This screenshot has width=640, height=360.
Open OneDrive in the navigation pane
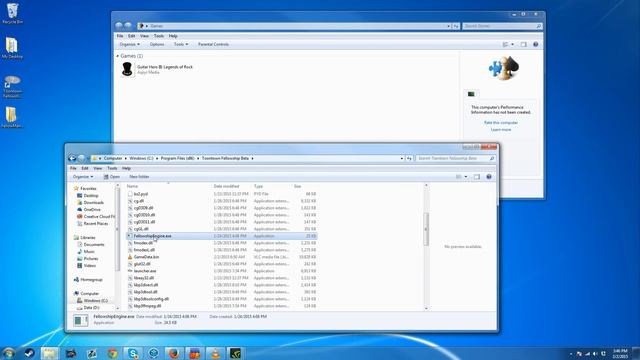pyautogui.click(x=89, y=209)
